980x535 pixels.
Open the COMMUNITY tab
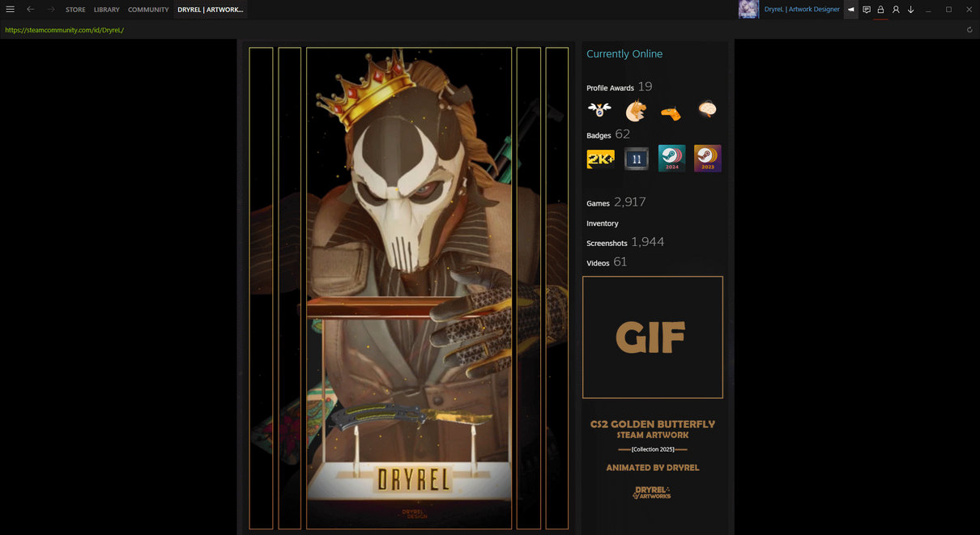(x=148, y=10)
